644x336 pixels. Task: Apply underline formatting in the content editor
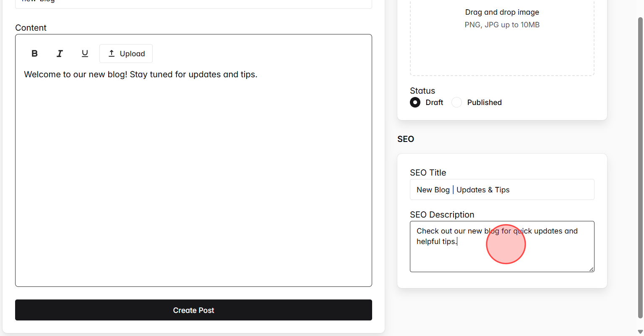click(x=84, y=53)
